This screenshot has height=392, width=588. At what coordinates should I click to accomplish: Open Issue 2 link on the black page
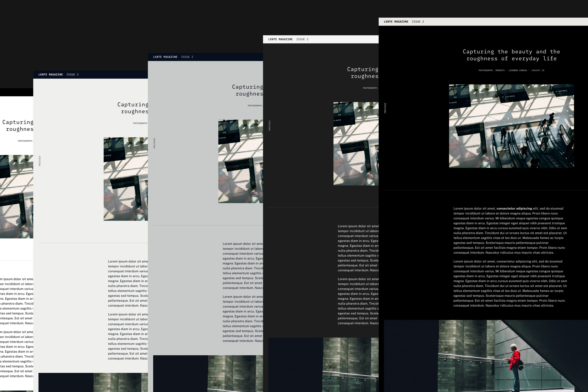coord(418,22)
